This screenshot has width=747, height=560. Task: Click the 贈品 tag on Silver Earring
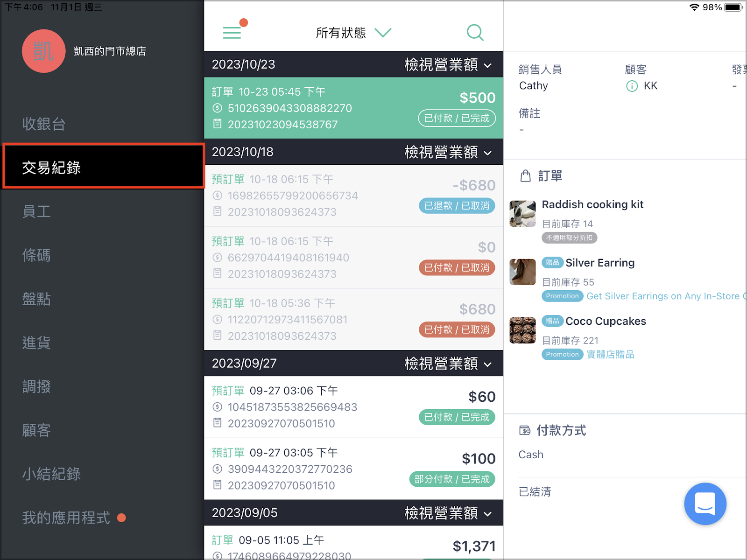[552, 263]
